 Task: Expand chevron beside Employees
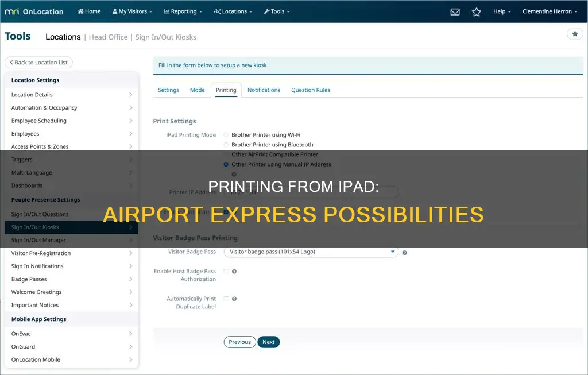130,134
